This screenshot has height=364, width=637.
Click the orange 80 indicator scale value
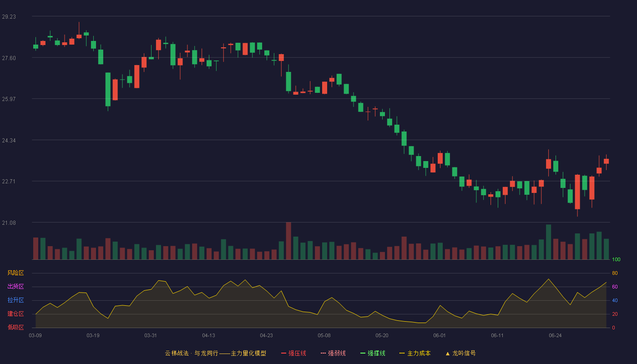[x=615, y=273]
